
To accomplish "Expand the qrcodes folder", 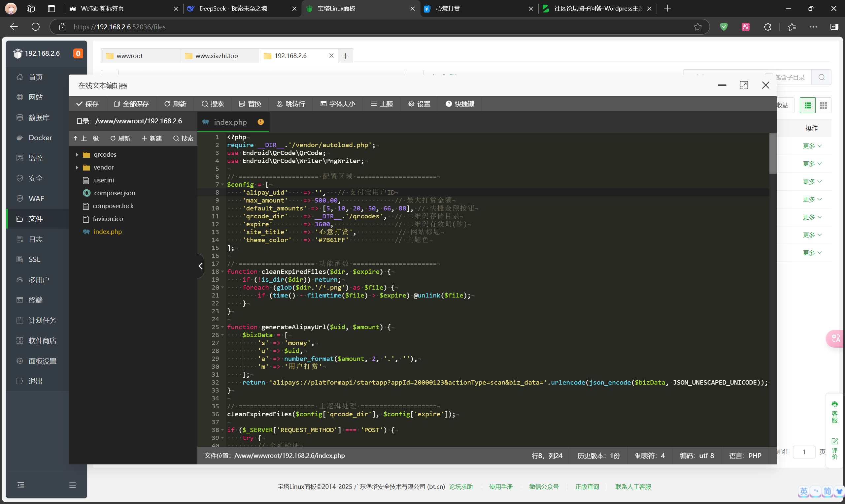I will (x=77, y=154).
